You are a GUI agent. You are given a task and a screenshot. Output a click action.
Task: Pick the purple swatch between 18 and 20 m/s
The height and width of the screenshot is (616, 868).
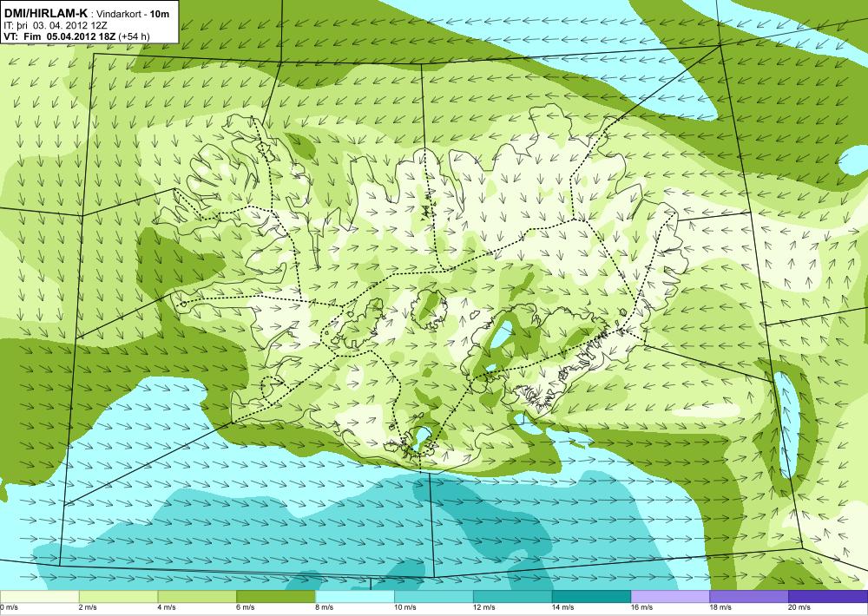click(750, 597)
